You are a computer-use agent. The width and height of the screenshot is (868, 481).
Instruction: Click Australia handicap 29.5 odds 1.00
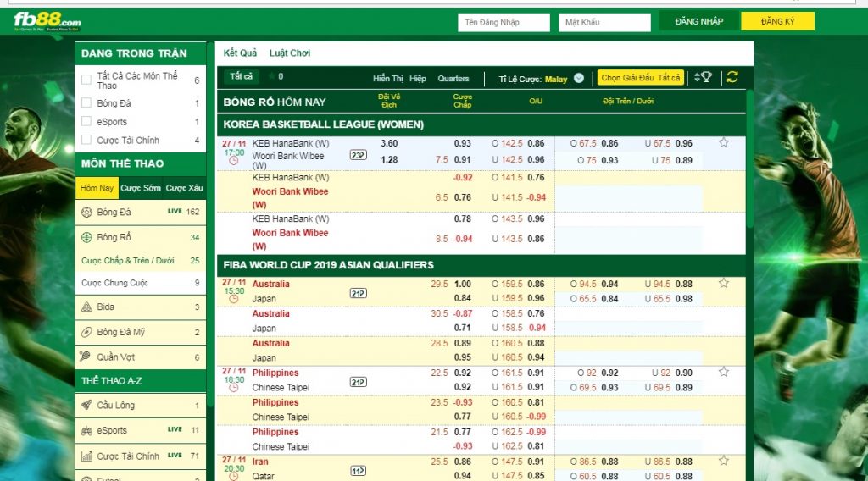coord(463,284)
